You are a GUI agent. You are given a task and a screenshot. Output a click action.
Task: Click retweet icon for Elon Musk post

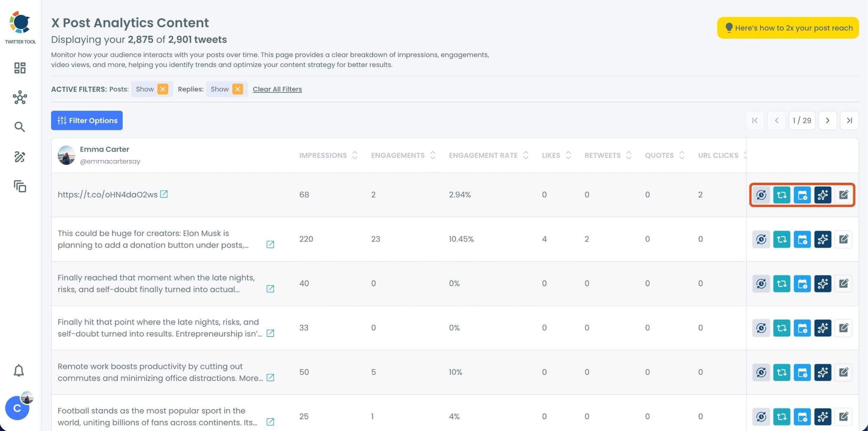pyautogui.click(x=782, y=239)
